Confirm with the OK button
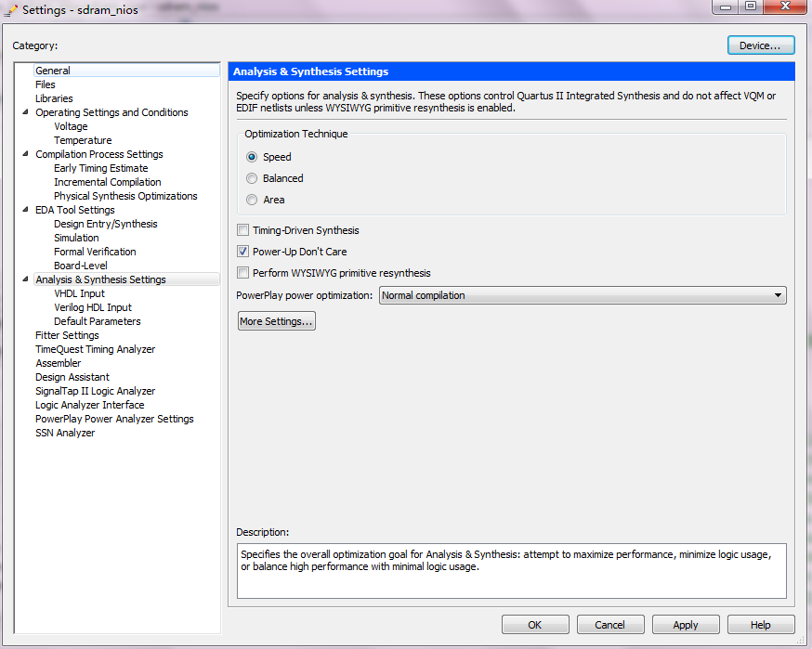This screenshot has height=649, width=812. tap(535, 625)
